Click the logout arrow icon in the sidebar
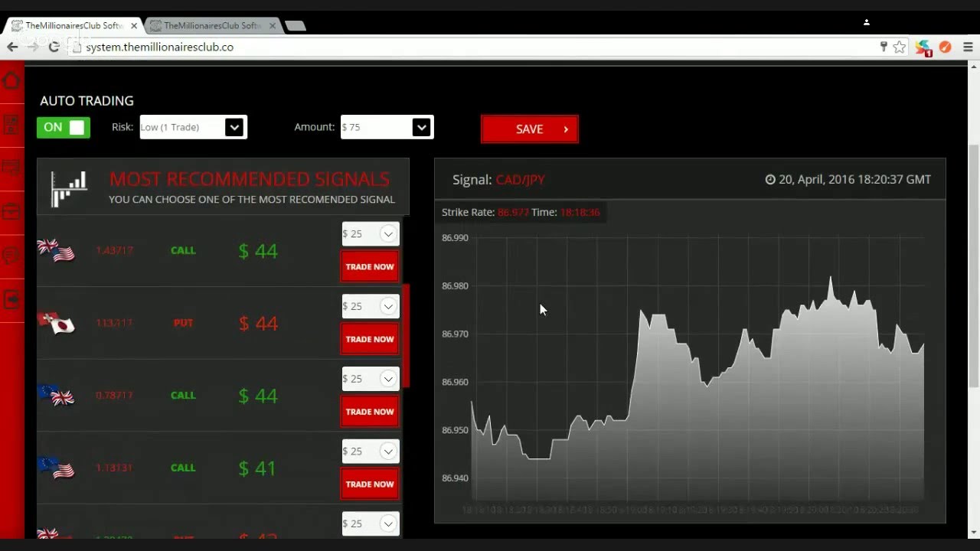 point(11,299)
